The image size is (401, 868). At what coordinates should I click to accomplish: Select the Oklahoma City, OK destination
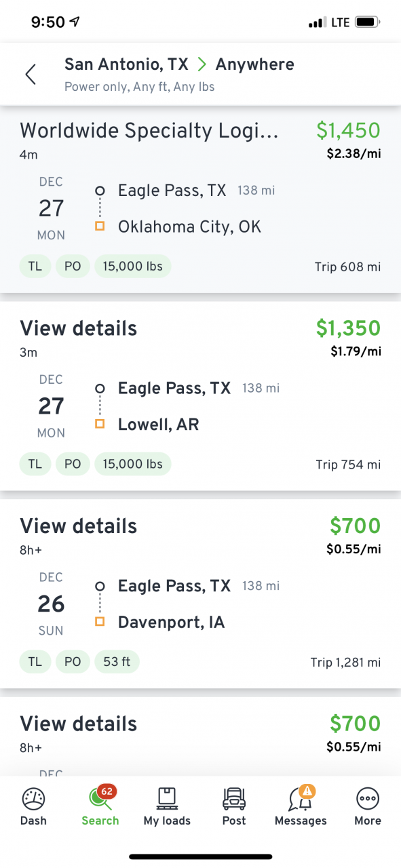coord(189,226)
